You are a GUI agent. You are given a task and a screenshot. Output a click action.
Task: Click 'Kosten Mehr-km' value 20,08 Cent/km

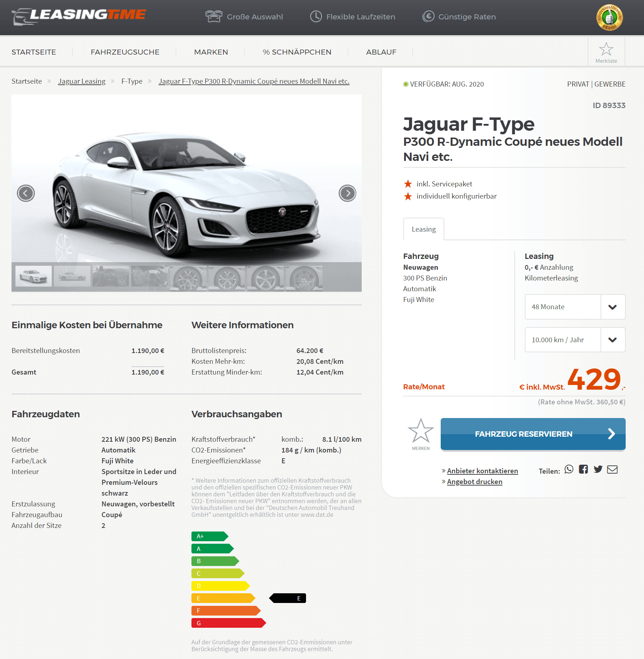[320, 361]
